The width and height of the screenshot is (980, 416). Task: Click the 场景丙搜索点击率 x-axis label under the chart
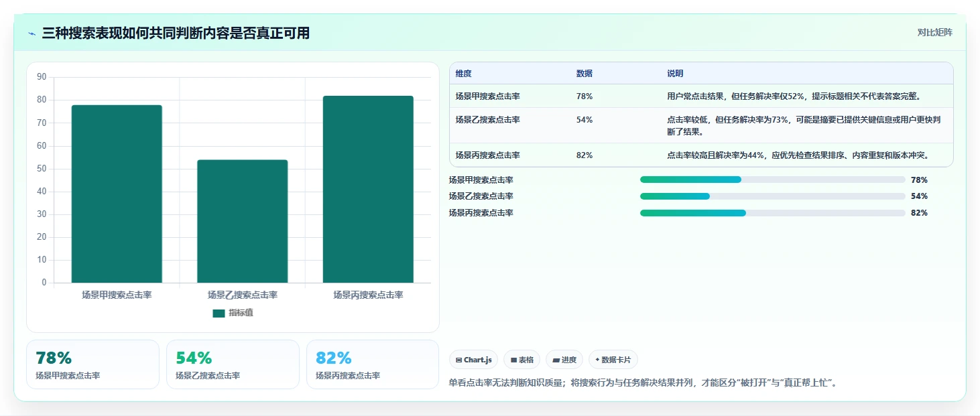(x=368, y=295)
